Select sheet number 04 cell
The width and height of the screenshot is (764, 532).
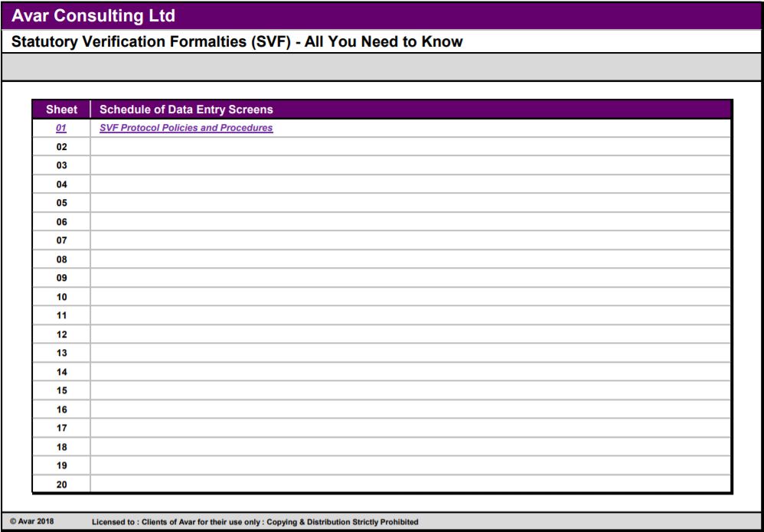click(61, 184)
